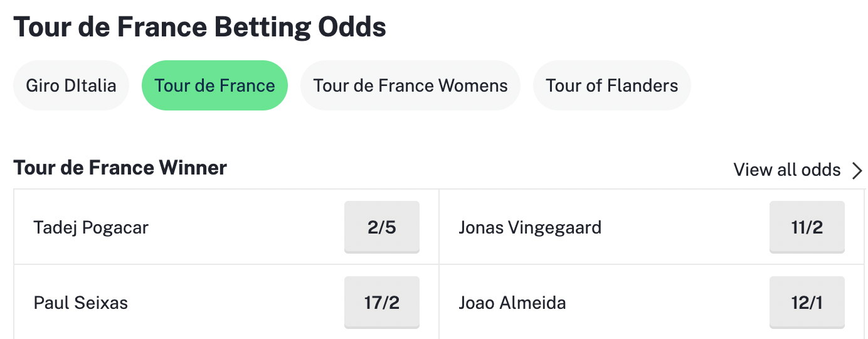868x339 pixels.
Task: Choose Paul Seixas's 17/2 odds button
Action: [x=381, y=303]
